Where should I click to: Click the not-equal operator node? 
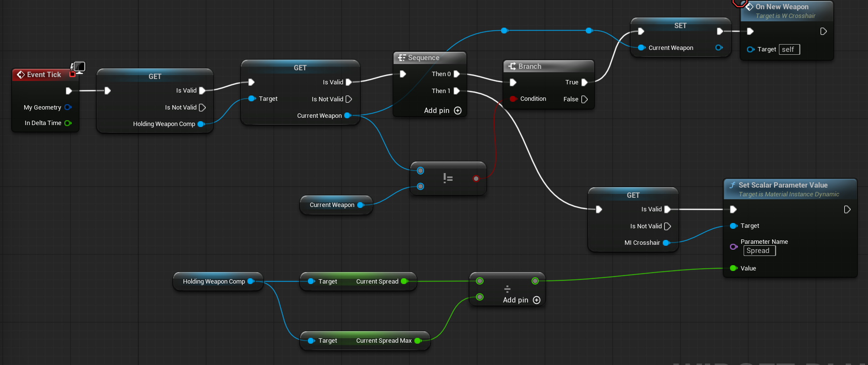[x=448, y=178]
